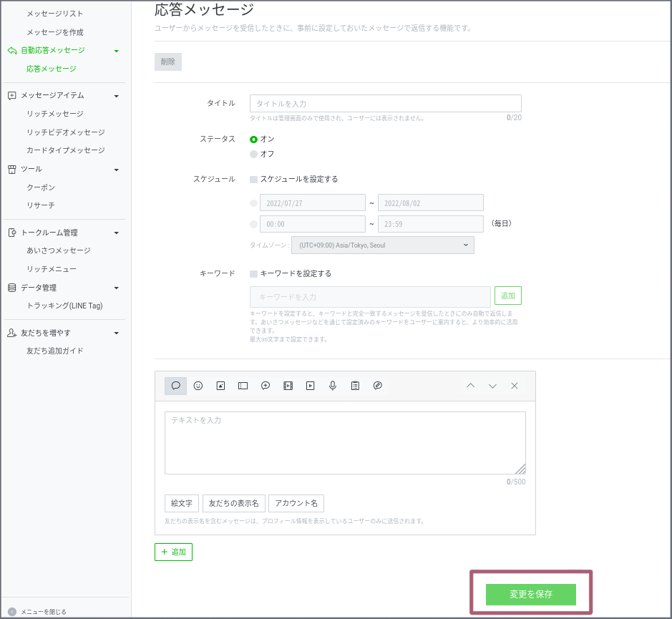Remove message block with X icon
Viewport: 672px width, 619px height.
pos(515,386)
